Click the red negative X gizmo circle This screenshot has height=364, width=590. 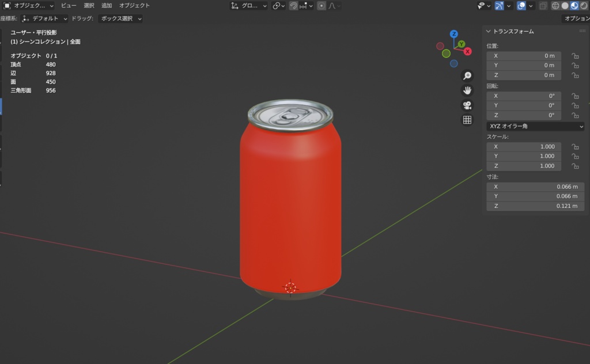[x=440, y=46]
